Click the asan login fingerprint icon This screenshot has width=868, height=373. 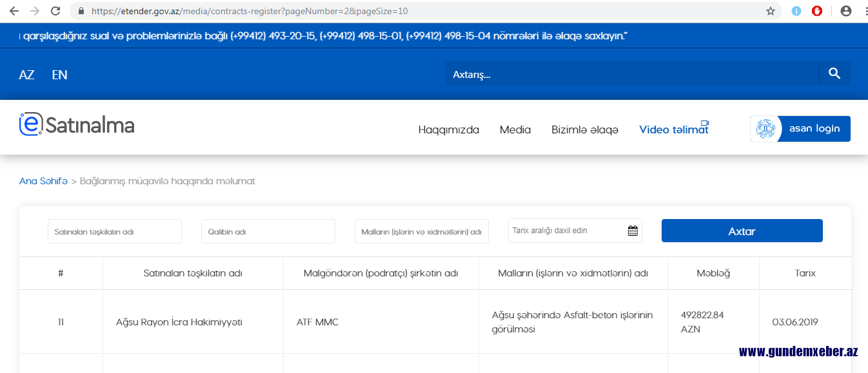point(765,129)
